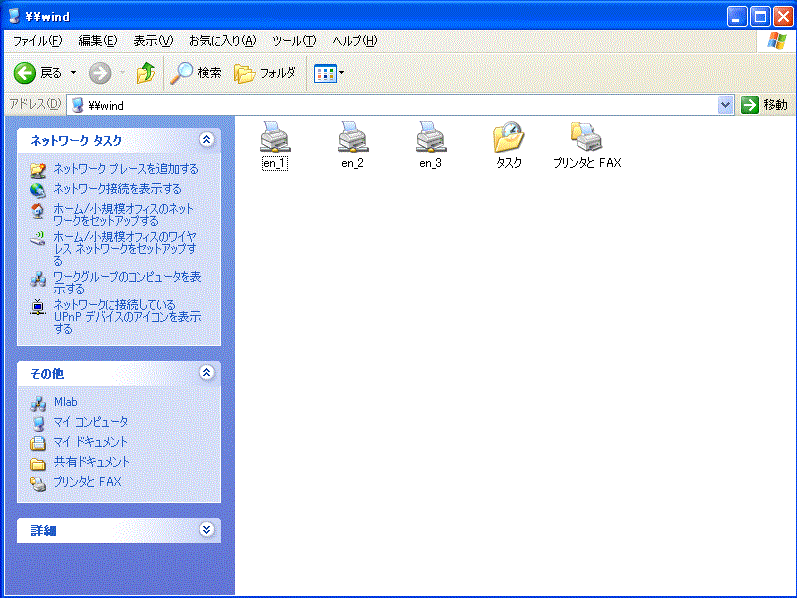Viewport: 797px width, 598px height.
Task: Minimize the ¥¥wind window
Action: tap(737, 17)
